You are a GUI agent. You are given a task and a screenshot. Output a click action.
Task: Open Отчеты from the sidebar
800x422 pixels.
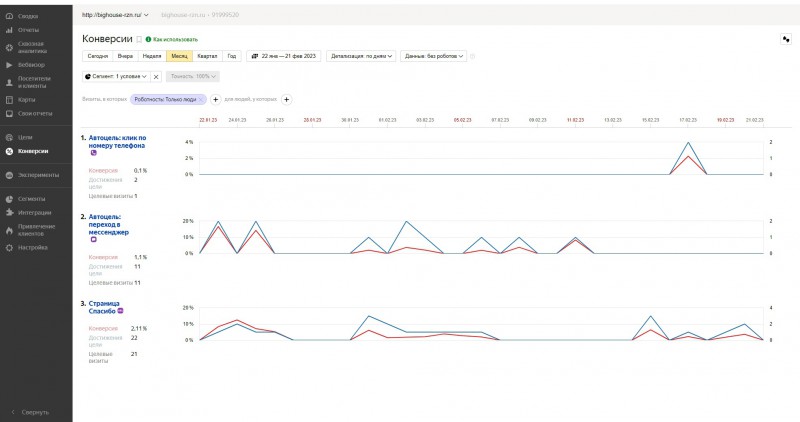click(28, 30)
